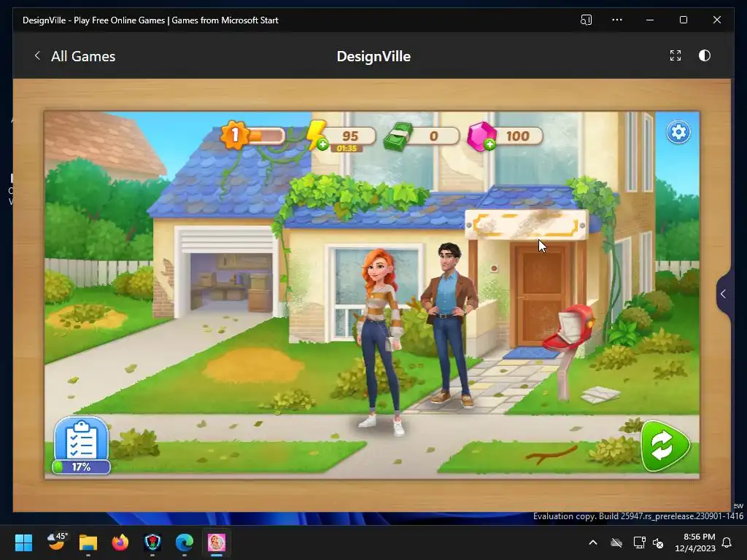This screenshot has width=747, height=560.
Task: Click the DesignVille page title
Action: (373, 56)
